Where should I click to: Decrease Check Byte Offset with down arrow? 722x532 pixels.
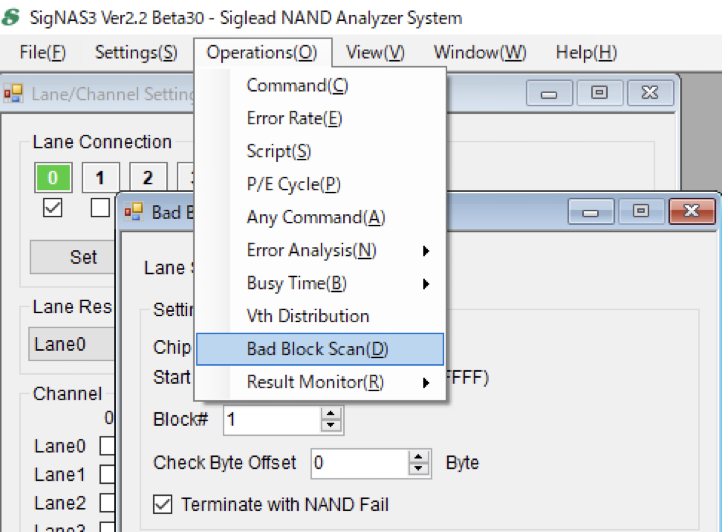point(418,469)
